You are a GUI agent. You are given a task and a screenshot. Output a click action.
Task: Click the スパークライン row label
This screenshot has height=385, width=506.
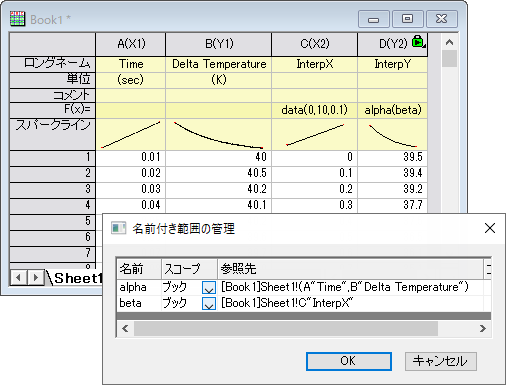pos(53,134)
